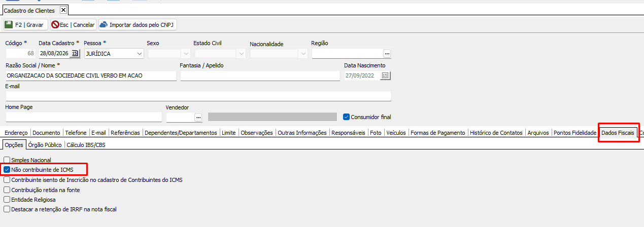Viewport: 644px width, 227px height.
Task: Click the cloud icon on Importar dados pelo CNPJ
Action: (104, 24)
